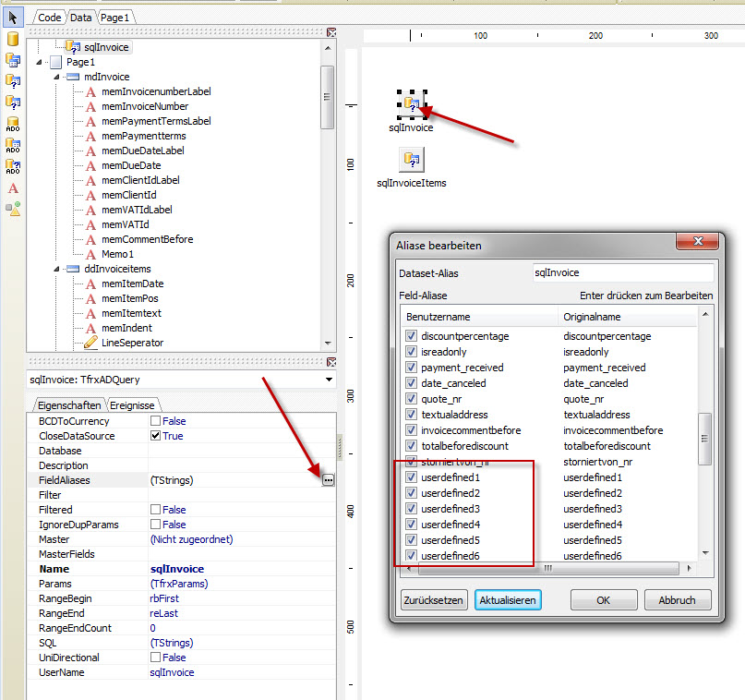The height and width of the screenshot is (700, 745).
Task: Click the shapes draw tool in the palette
Action: tap(13, 209)
